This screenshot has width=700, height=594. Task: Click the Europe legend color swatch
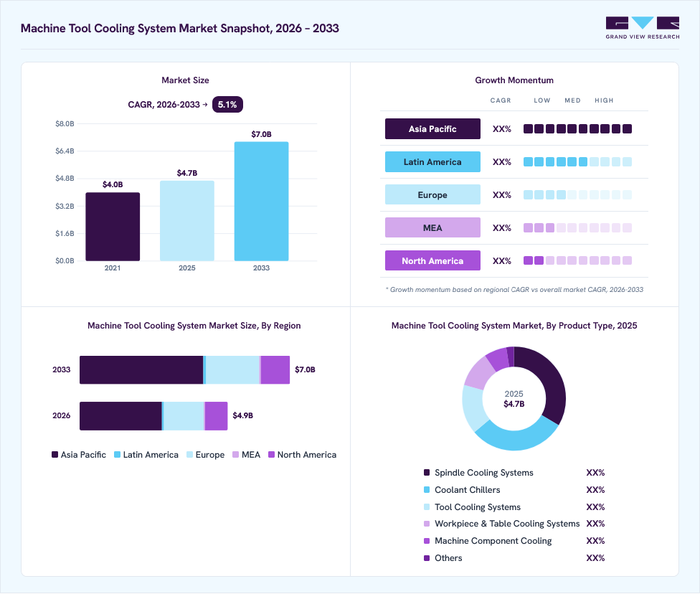(190, 455)
